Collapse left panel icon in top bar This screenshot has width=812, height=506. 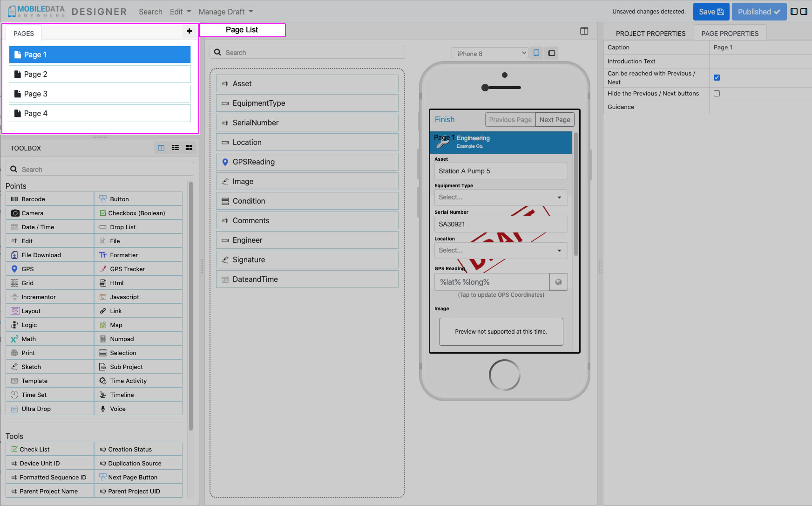click(x=794, y=12)
